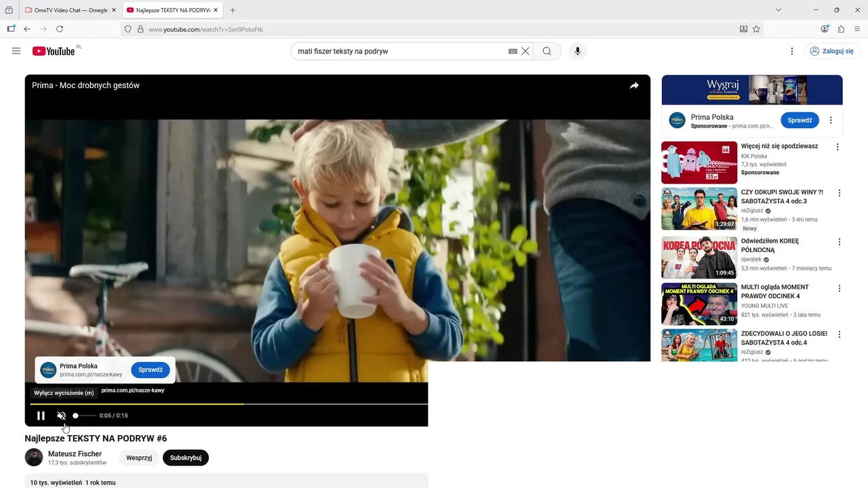Click the video title 'Prima - Moc drobnych gestów'

point(85,85)
